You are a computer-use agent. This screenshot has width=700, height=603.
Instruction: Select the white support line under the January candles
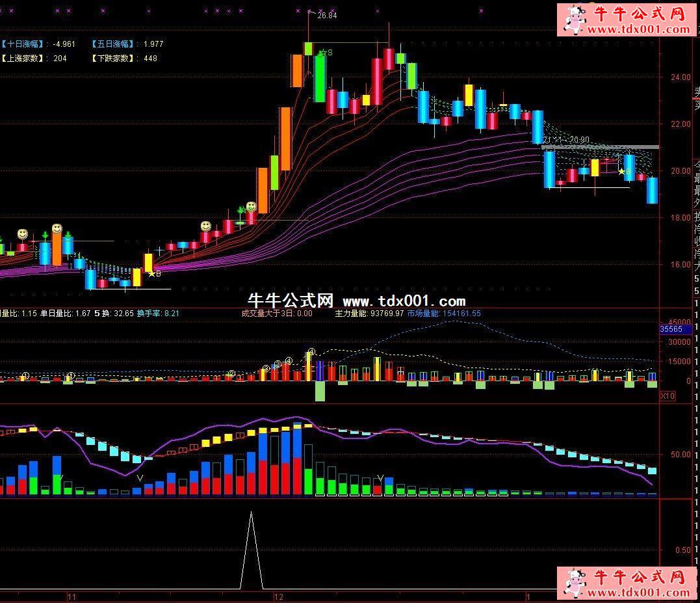click(x=589, y=187)
